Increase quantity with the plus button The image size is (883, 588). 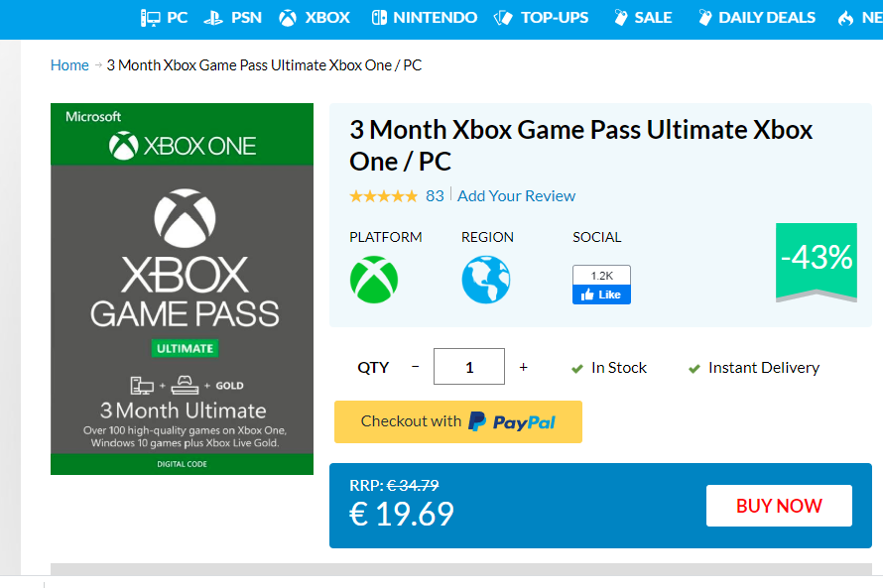[x=523, y=367]
